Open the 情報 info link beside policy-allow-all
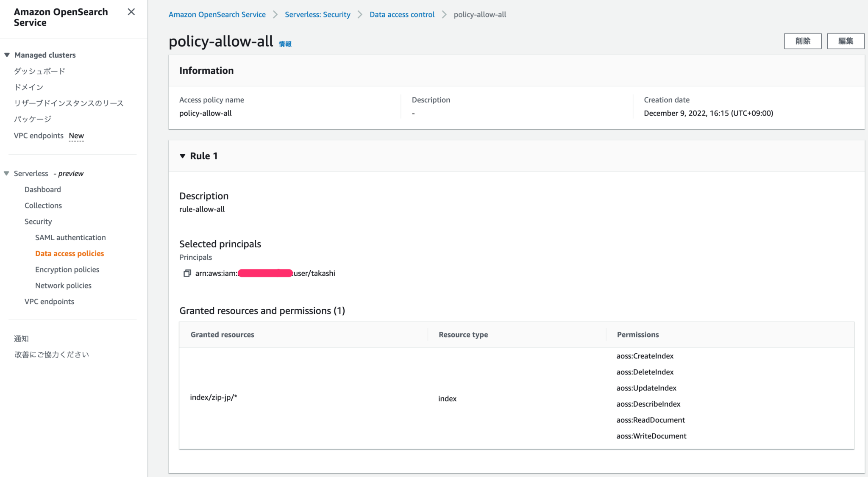Screen dimensions: 868x477 (x=284, y=44)
